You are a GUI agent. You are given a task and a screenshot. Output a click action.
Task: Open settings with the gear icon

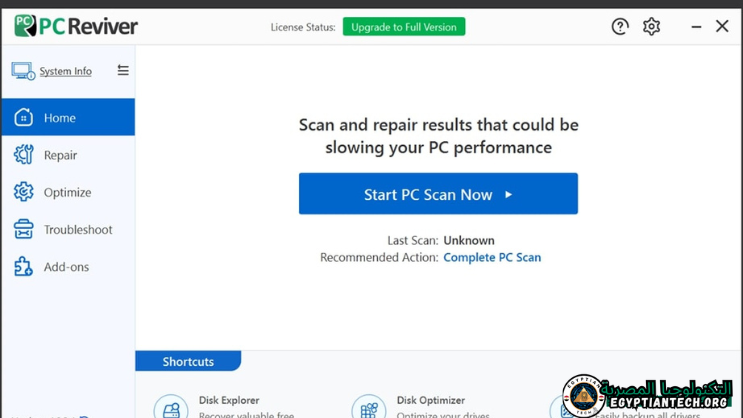[652, 27]
